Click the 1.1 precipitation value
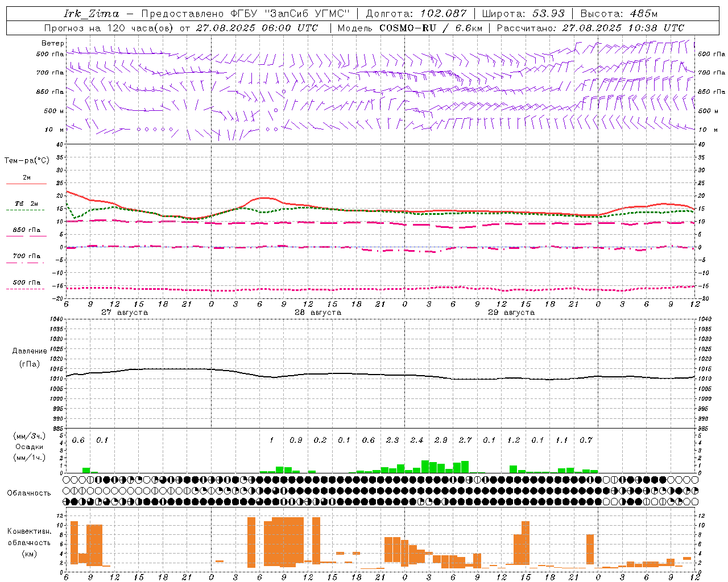 (562, 440)
